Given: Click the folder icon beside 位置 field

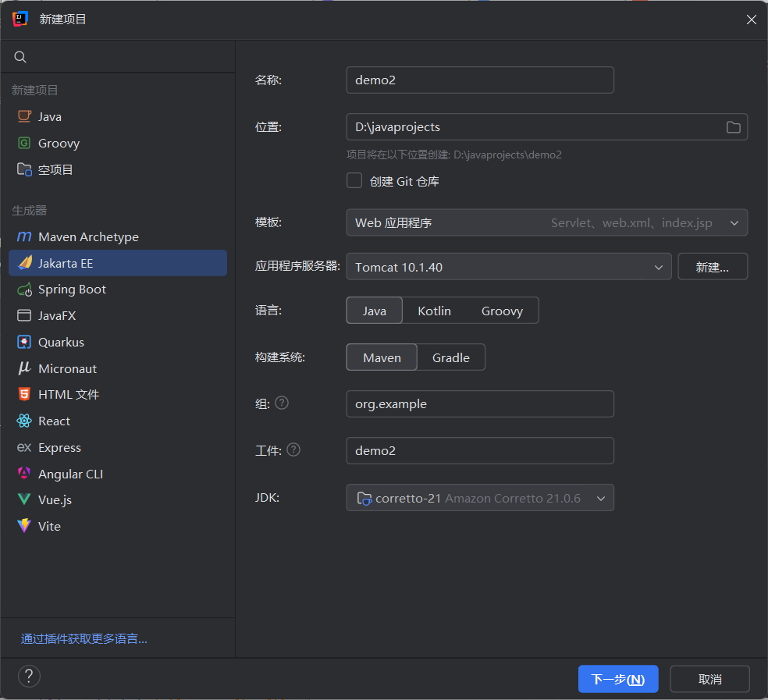Looking at the screenshot, I should click(x=733, y=126).
